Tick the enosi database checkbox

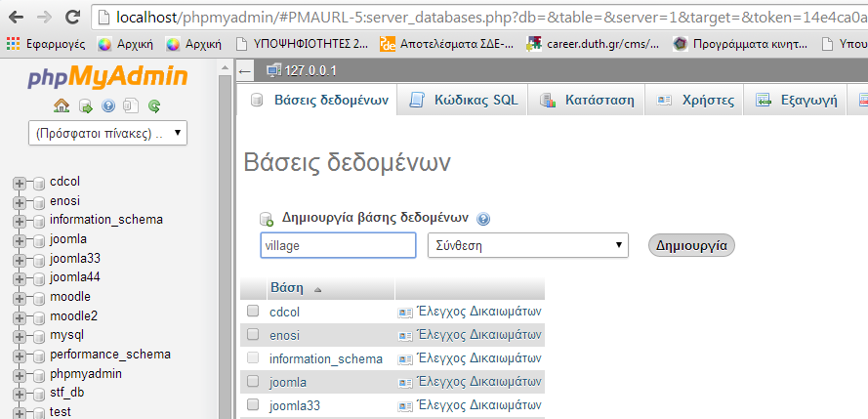pos(253,334)
